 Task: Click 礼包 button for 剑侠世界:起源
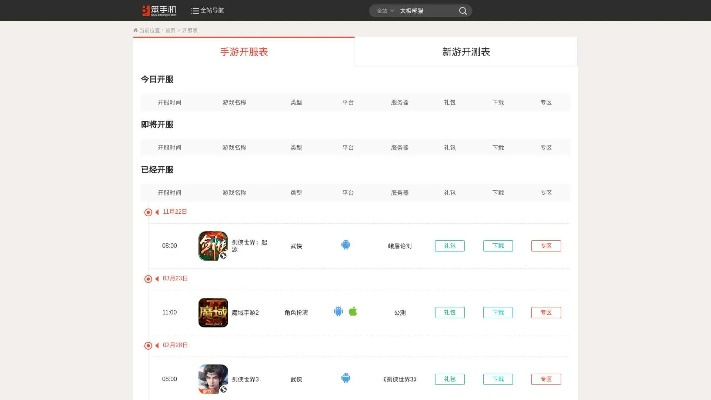450,246
